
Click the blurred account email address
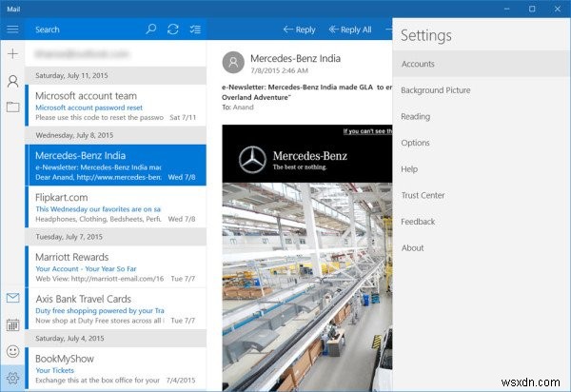[82, 54]
